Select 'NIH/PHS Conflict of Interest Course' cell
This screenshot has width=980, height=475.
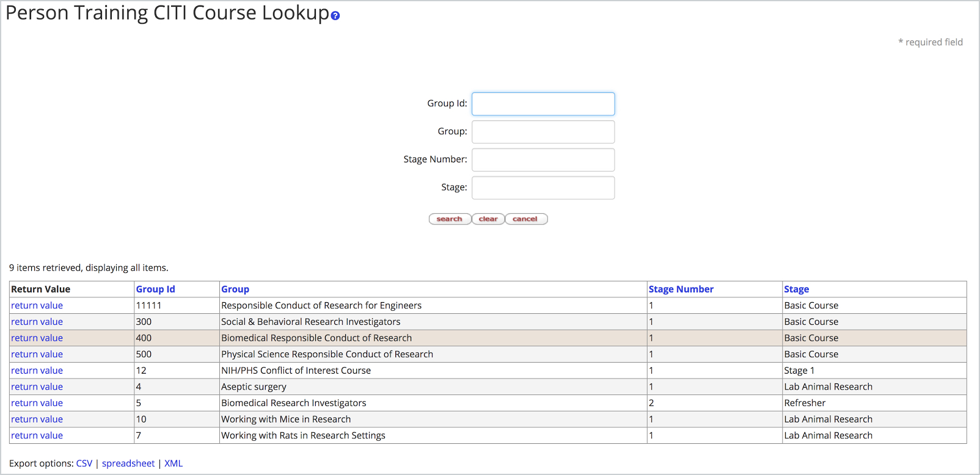coord(433,371)
